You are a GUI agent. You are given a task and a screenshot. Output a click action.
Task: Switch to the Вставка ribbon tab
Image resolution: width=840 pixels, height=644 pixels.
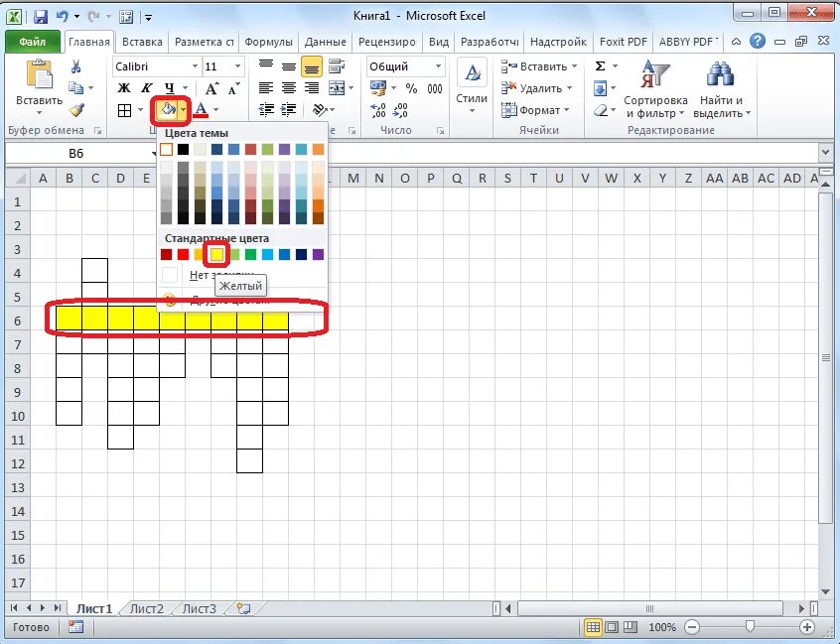(142, 42)
